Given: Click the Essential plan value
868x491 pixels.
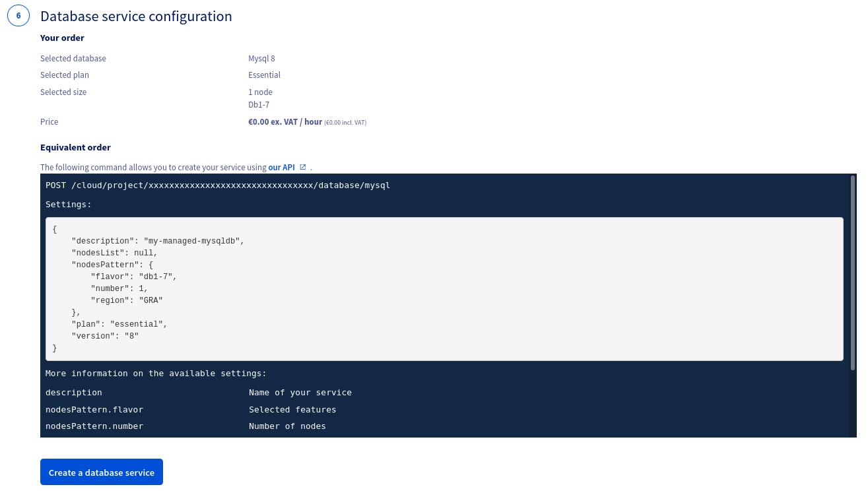Looking at the screenshot, I should 264,75.
